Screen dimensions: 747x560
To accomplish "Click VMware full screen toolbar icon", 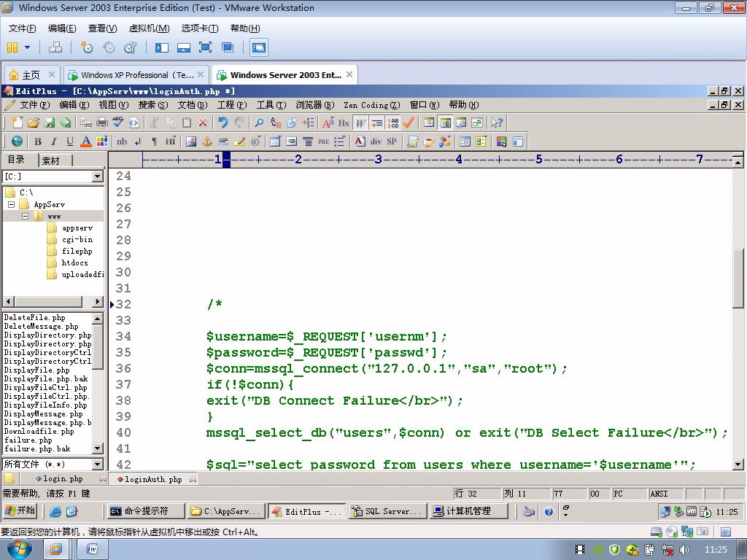I will [205, 47].
